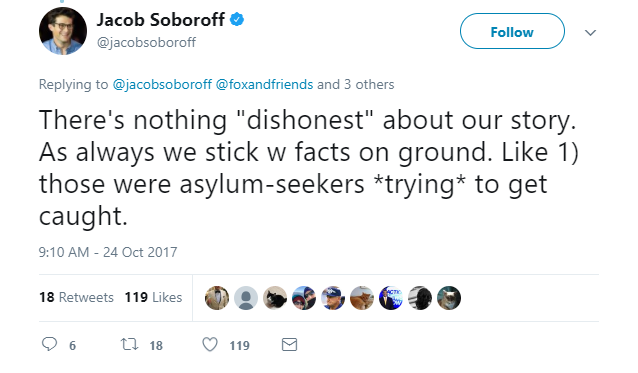The image size is (638, 373).
Task: Click the envelope direct message icon
Action: (289, 345)
